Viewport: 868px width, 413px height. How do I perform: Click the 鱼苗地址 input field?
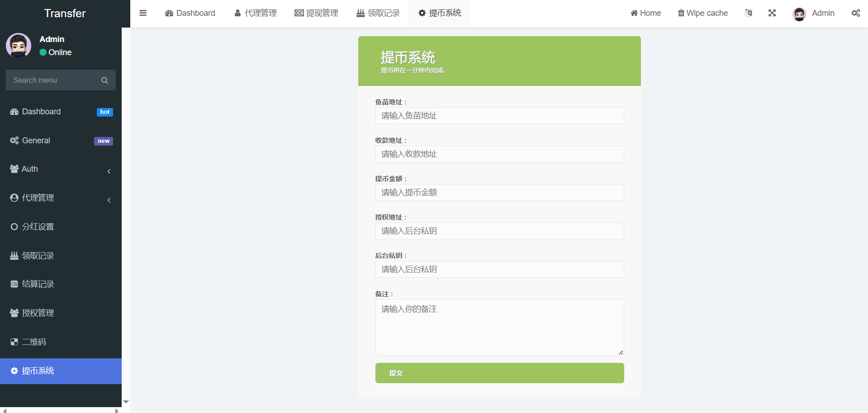499,116
